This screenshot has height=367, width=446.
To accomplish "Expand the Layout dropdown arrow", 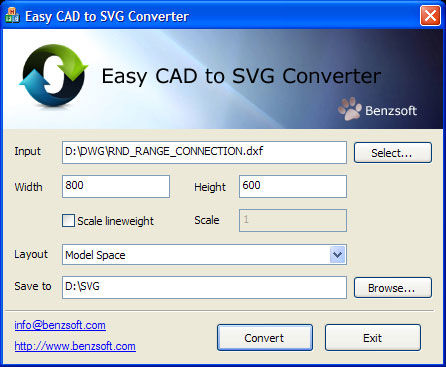I will (x=337, y=255).
